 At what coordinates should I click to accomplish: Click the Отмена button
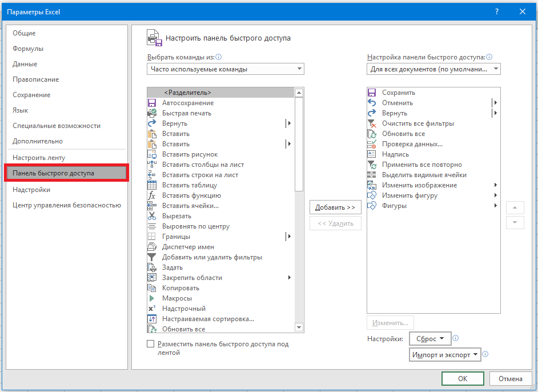point(511,379)
